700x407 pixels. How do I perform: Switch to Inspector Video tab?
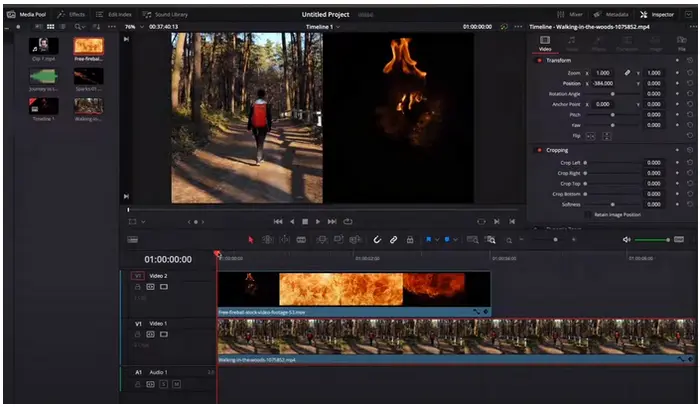(x=545, y=44)
